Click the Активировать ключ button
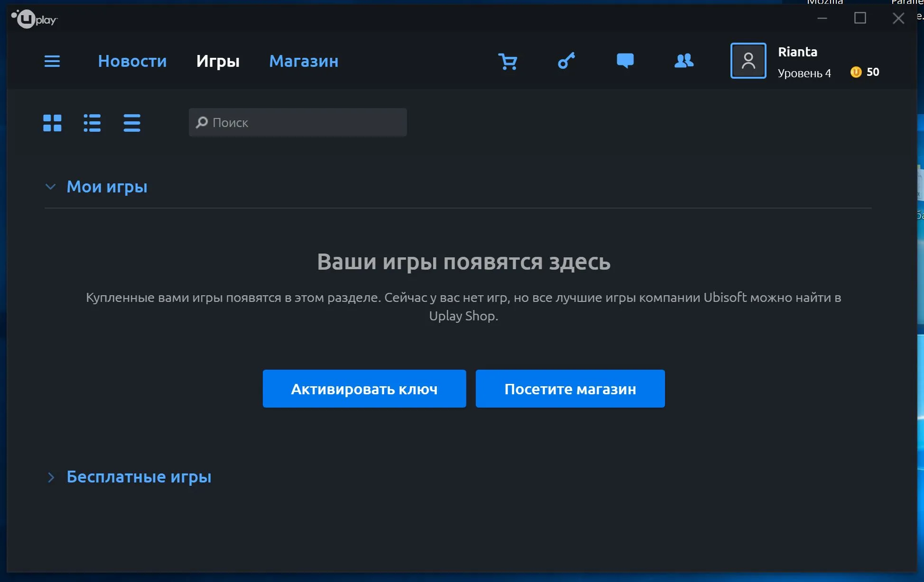 click(364, 389)
